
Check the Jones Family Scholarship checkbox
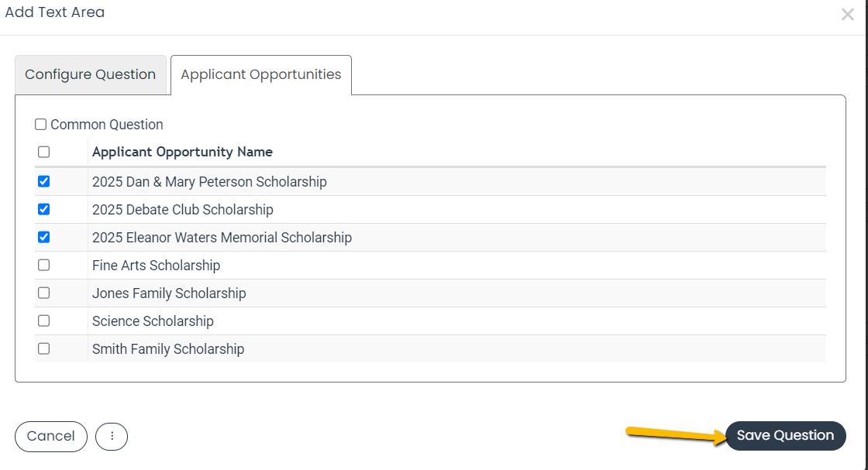(x=43, y=293)
